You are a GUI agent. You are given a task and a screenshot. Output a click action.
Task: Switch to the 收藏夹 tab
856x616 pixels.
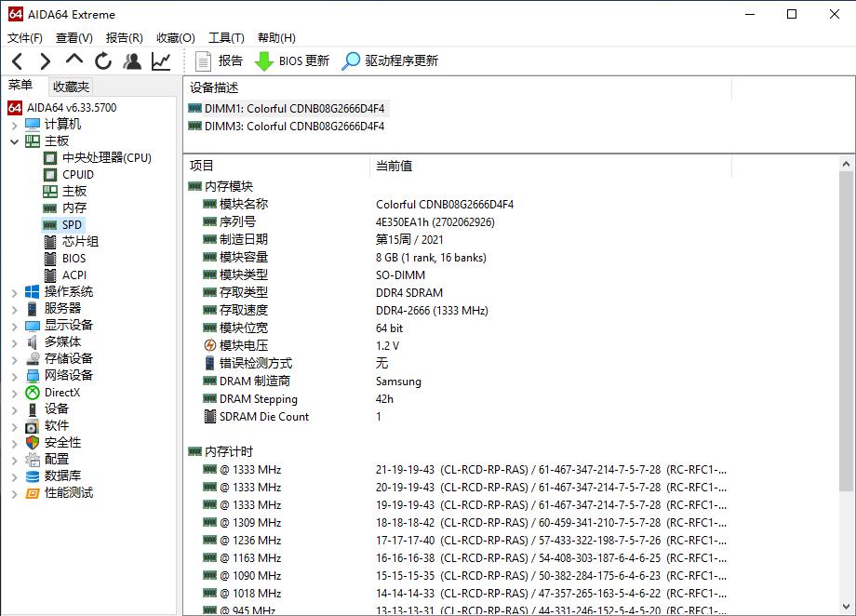pyautogui.click(x=70, y=85)
